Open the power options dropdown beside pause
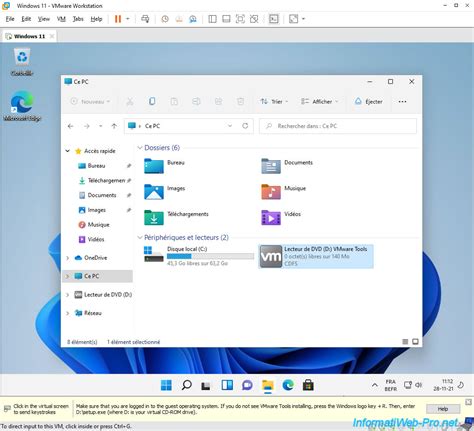The image size is (474, 431). [x=128, y=19]
